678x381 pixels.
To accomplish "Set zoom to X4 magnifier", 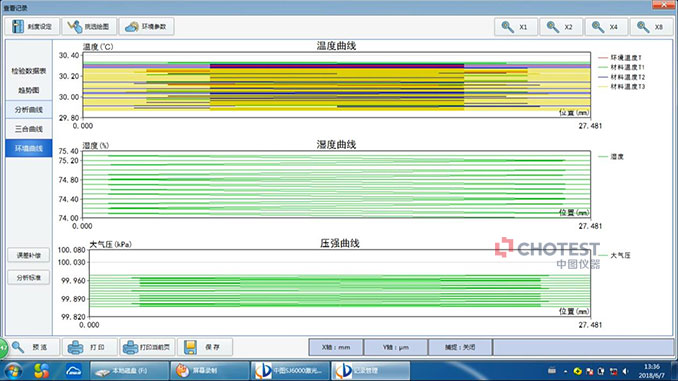I will pos(606,27).
